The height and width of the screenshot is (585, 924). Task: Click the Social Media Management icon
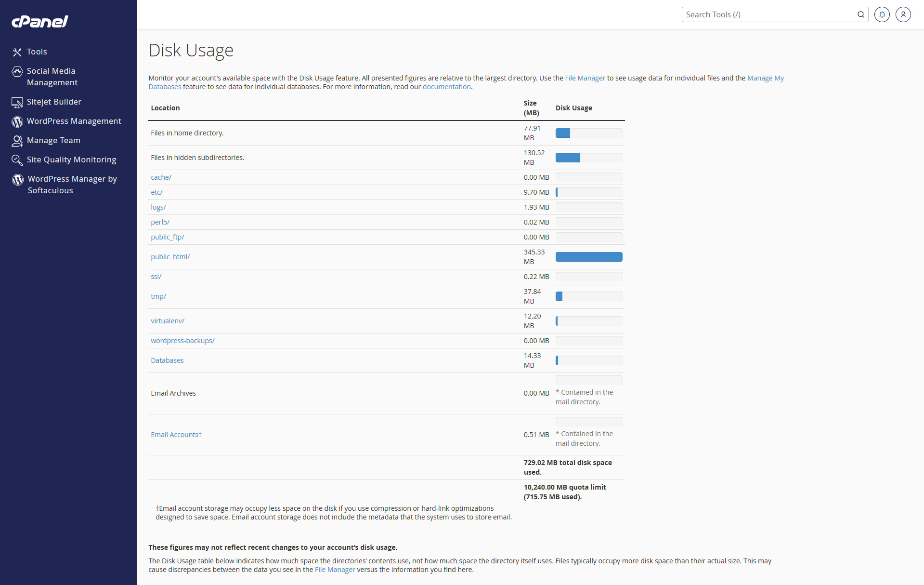click(x=17, y=72)
